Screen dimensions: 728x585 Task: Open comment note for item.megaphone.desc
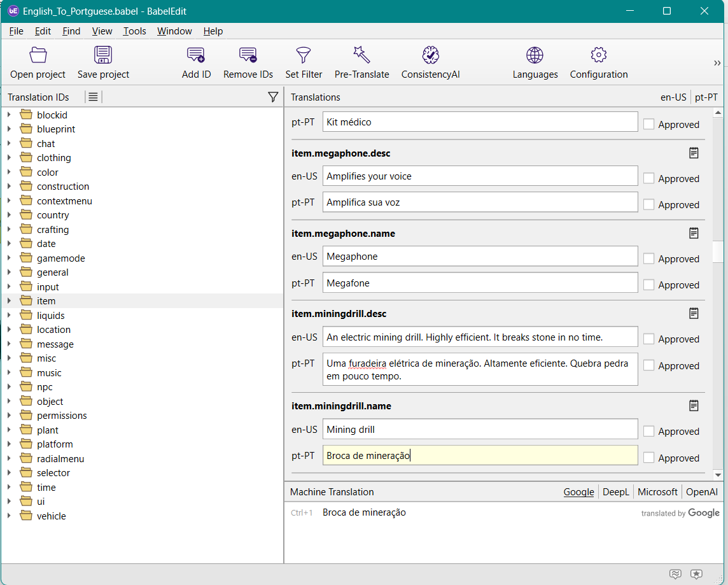[694, 153]
